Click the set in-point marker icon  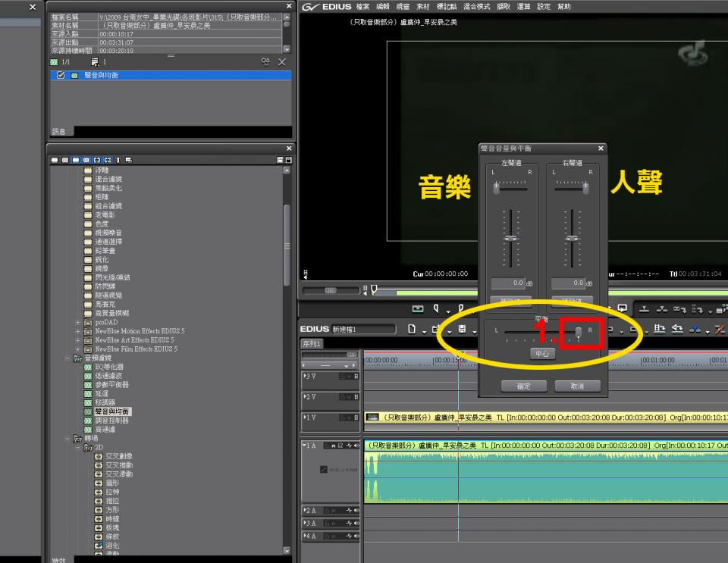(x=436, y=308)
